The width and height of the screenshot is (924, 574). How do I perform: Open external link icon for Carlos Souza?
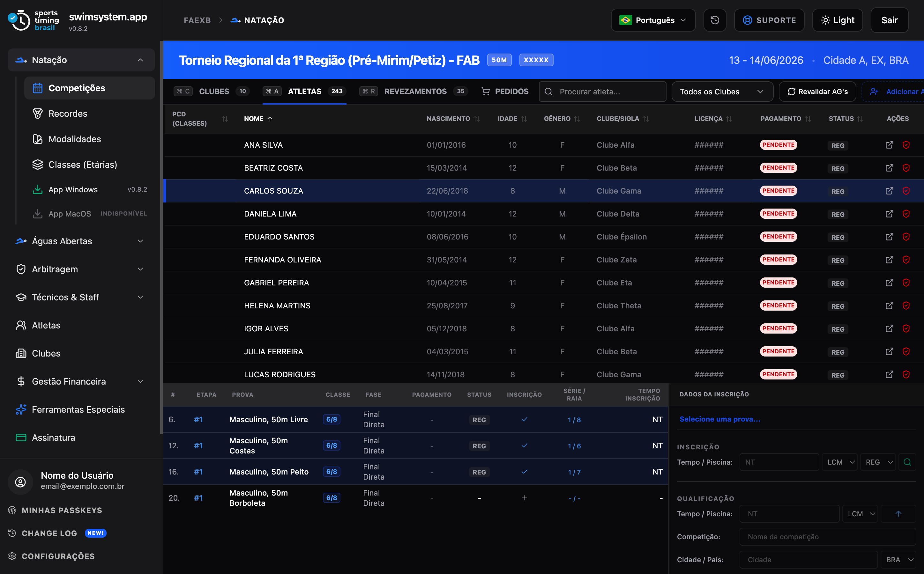click(x=889, y=191)
